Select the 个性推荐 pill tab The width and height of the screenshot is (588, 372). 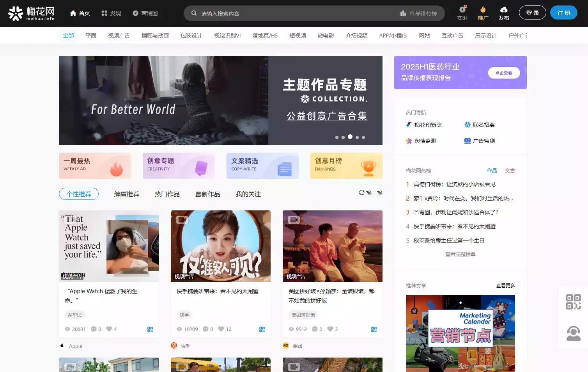coord(79,194)
